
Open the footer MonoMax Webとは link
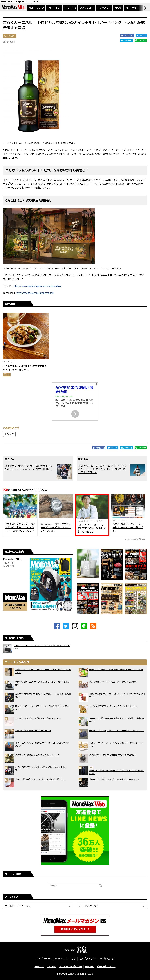65,958
